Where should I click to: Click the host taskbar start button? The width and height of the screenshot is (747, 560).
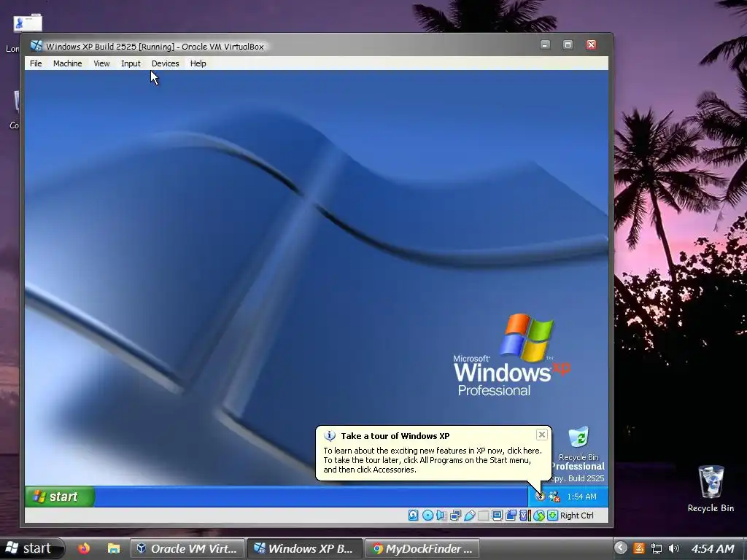[x=32, y=548]
